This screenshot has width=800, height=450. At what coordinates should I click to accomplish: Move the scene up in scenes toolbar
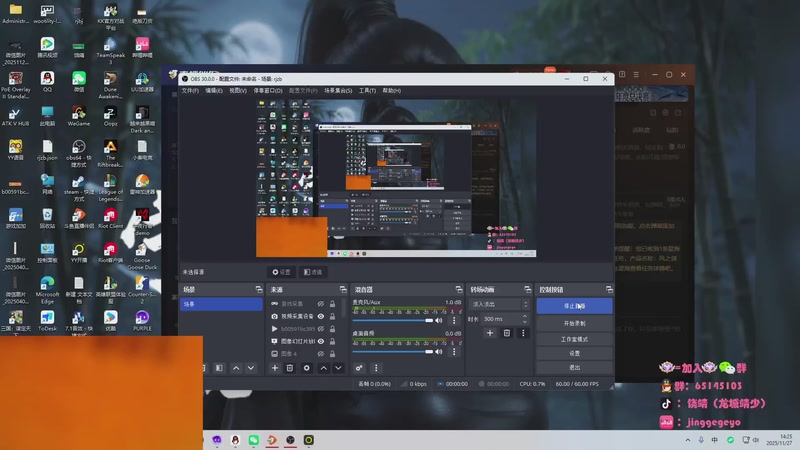236,368
